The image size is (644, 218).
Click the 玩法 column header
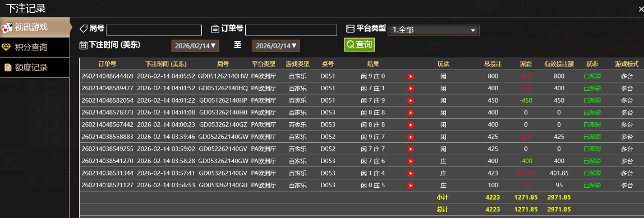(x=443, y=64)
